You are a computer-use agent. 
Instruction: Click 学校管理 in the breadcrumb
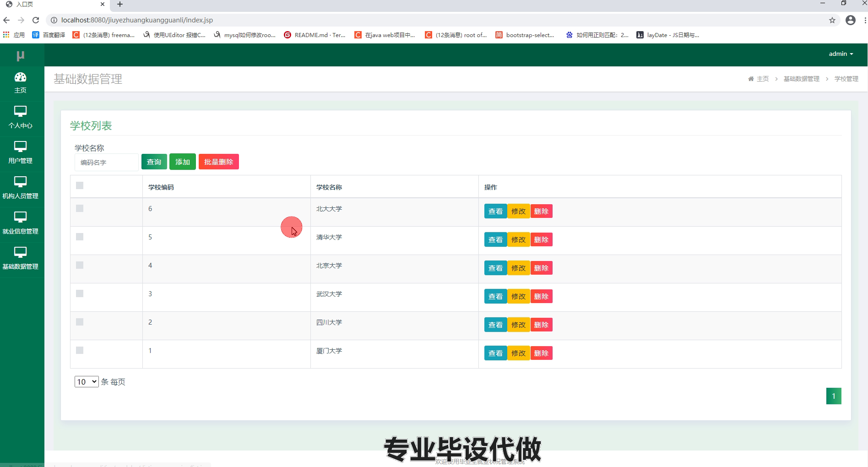[x=846, y=79]
